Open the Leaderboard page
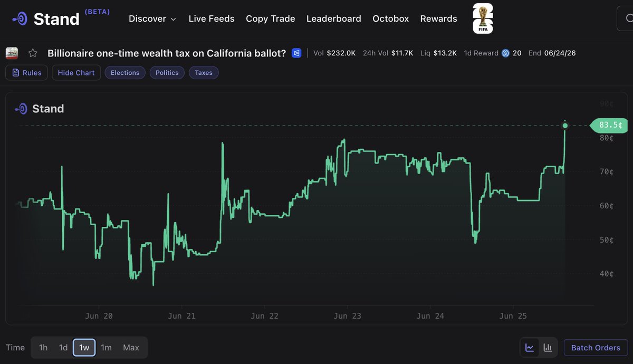 tap(334, 18)
